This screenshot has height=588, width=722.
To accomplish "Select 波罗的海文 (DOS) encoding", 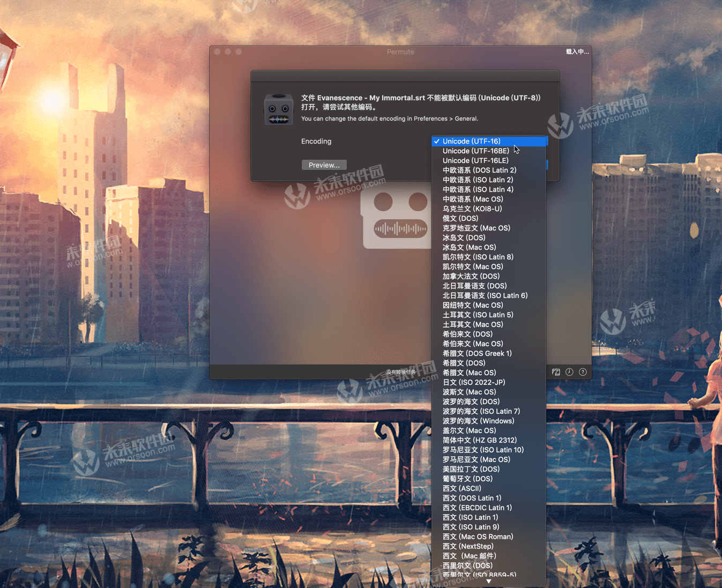I will [489, 402].
